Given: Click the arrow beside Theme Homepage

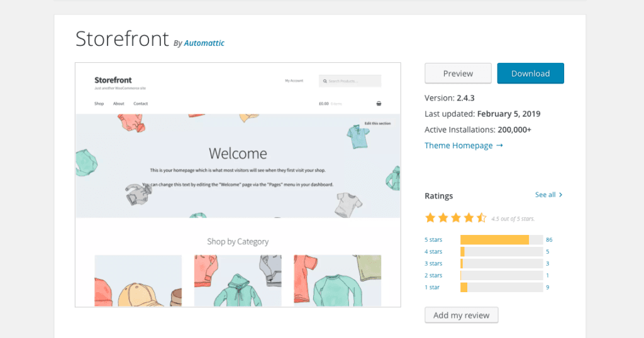Looking at the screenshot, I should pyautogui.click(x=499, y=146).
